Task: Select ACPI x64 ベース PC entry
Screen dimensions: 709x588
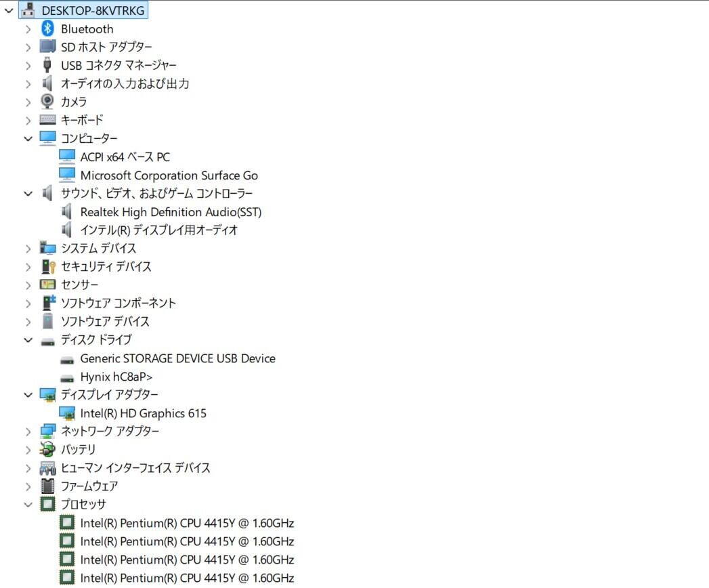Action: [x=125, y=157]
